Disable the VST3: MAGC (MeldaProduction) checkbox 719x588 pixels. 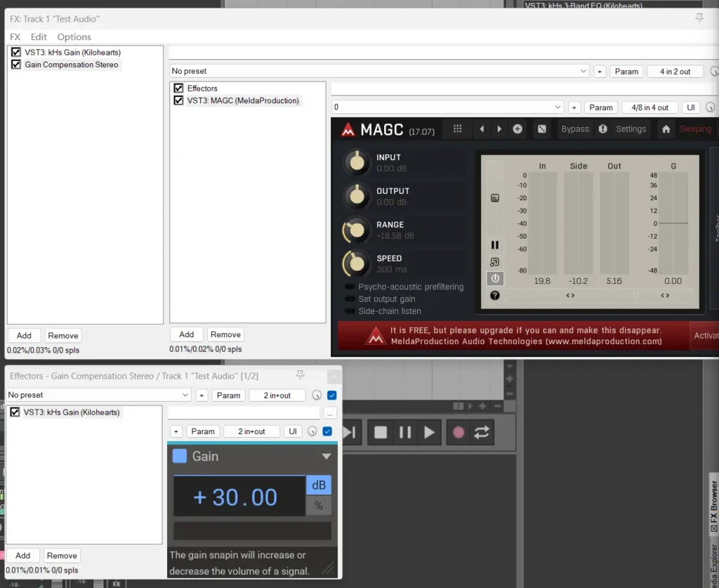point(178,100)
